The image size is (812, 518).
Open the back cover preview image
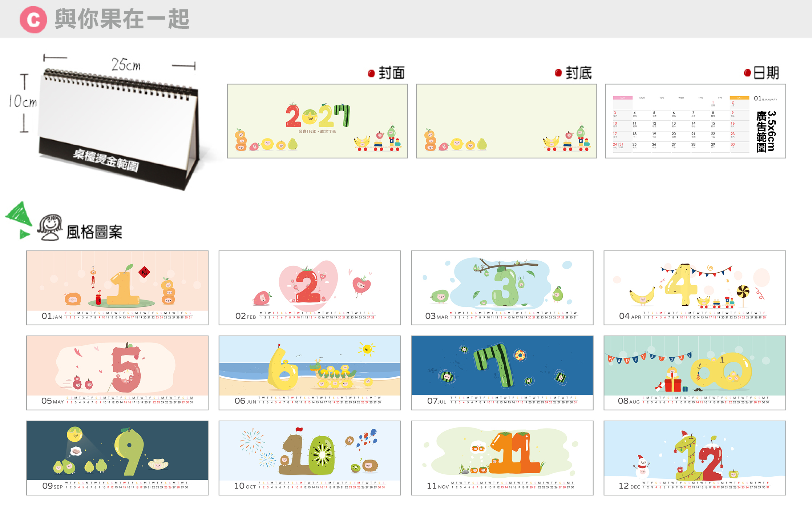506,121
